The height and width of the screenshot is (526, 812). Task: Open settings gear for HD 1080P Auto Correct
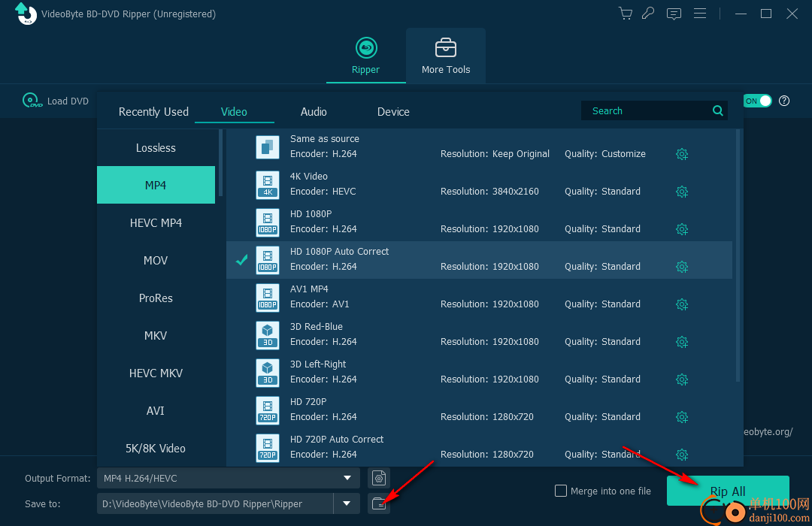click(682, 267)
